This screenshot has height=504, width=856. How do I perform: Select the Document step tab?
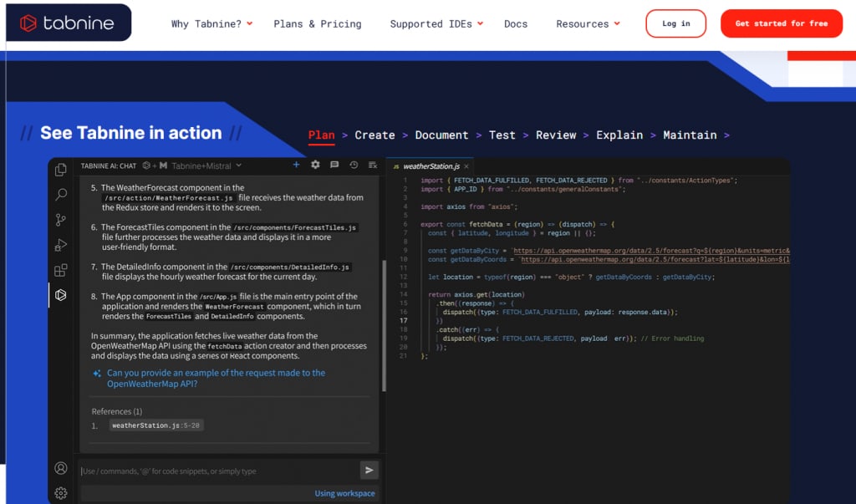(441, 135)
